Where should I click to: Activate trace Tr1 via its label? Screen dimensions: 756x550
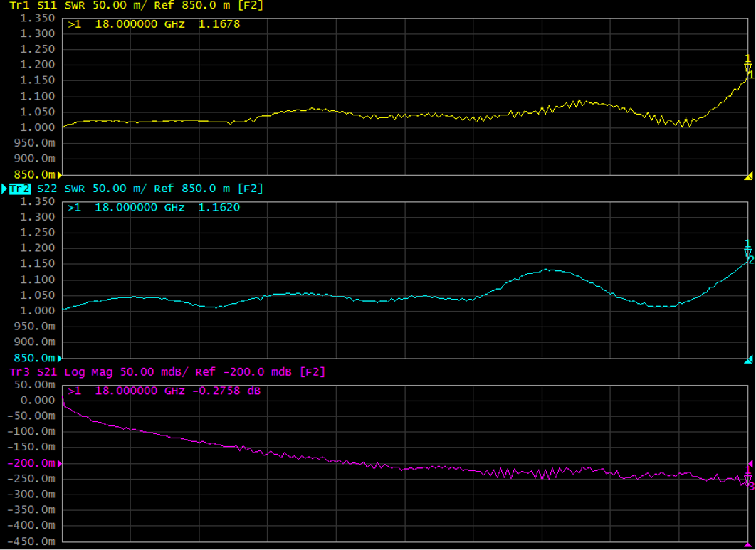coord(18,5)
